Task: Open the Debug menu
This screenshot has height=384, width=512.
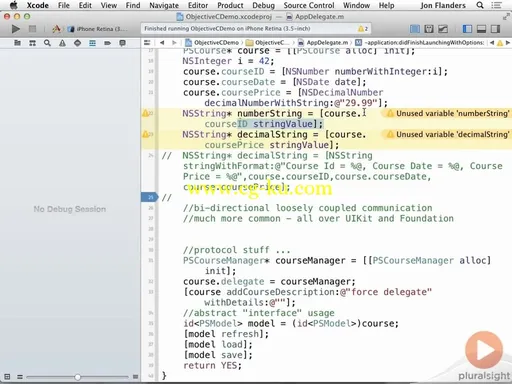Action: click(x=263, y=5)
